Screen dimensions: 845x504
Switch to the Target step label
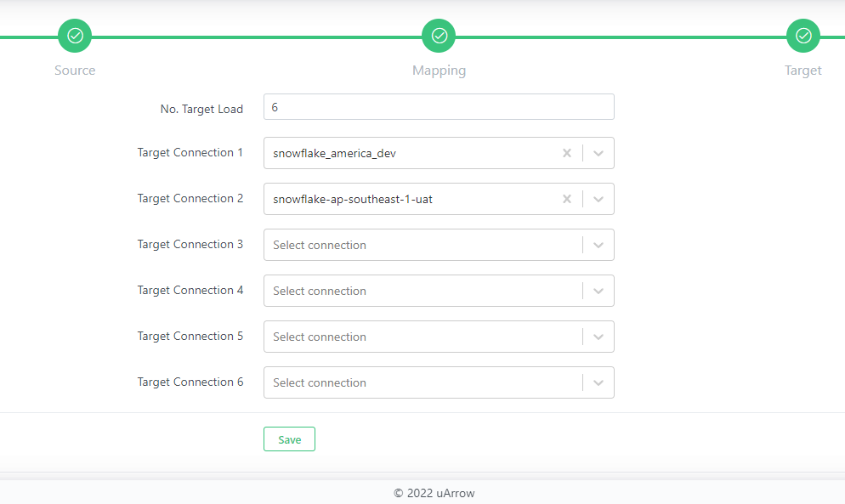[x=802, y=71]
